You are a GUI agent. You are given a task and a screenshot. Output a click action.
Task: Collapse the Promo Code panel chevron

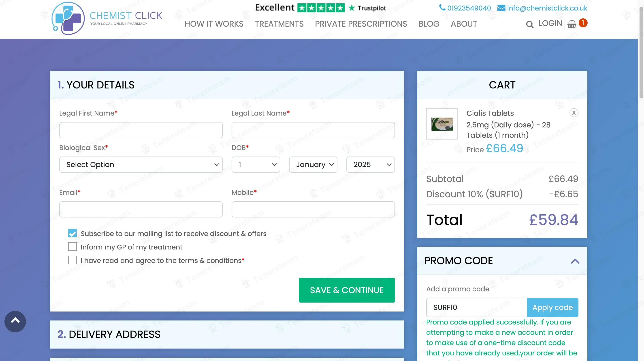coord(575,261)
